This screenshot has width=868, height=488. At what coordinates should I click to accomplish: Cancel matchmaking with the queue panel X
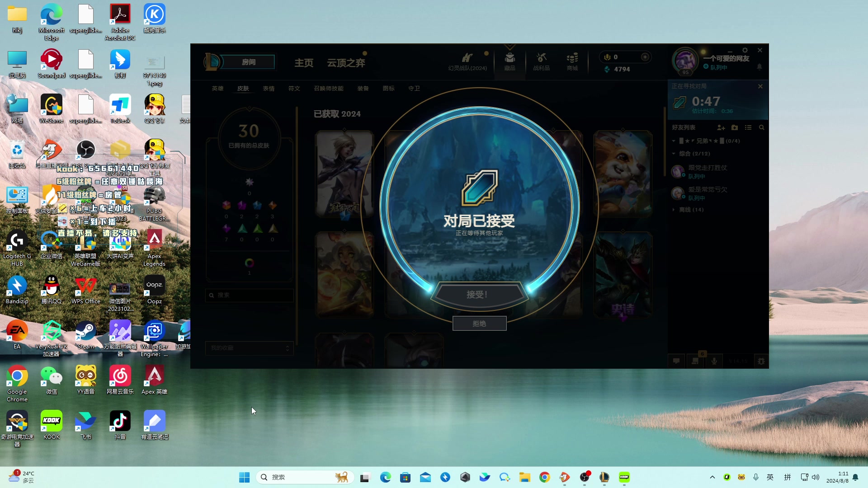tap(760, 86)
